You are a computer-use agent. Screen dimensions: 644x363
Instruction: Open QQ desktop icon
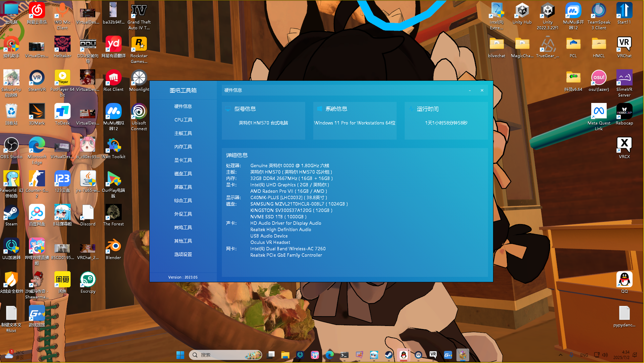coord(624,283)
